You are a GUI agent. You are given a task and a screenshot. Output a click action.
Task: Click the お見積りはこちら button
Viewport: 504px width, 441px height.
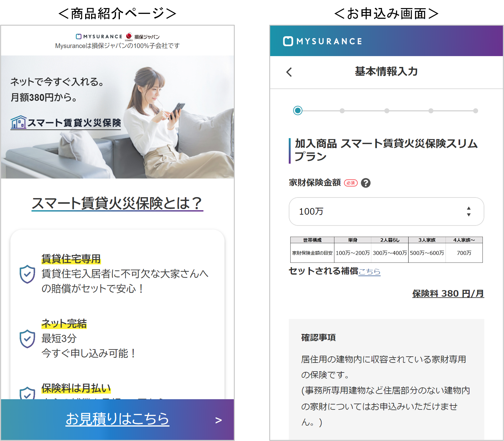pos(117,420)
